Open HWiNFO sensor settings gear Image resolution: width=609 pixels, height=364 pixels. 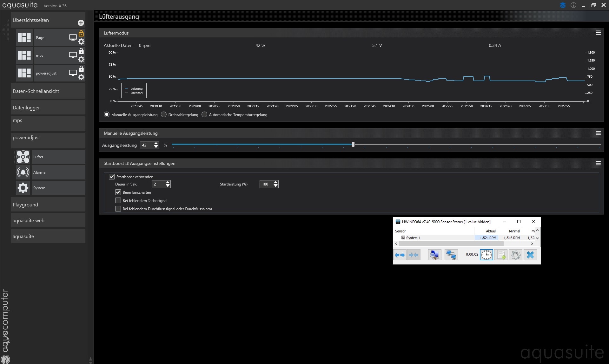pyautogui.click(x=515, y=255)
